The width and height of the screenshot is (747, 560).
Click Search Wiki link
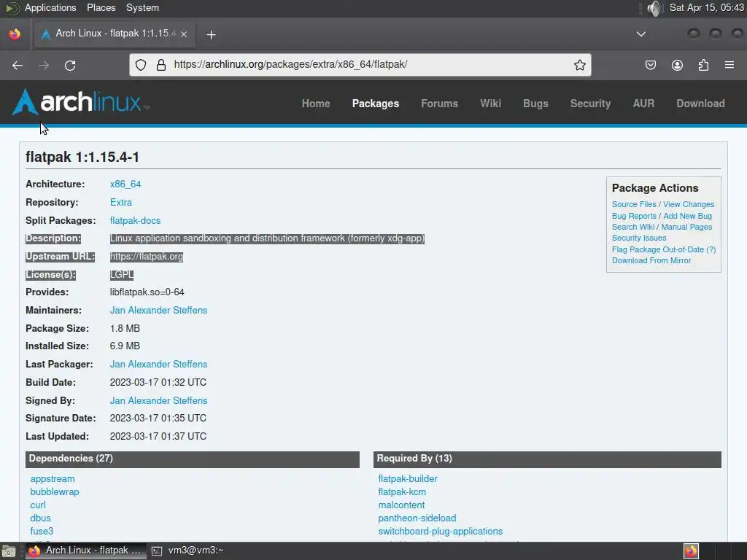[x=633, y=227]
